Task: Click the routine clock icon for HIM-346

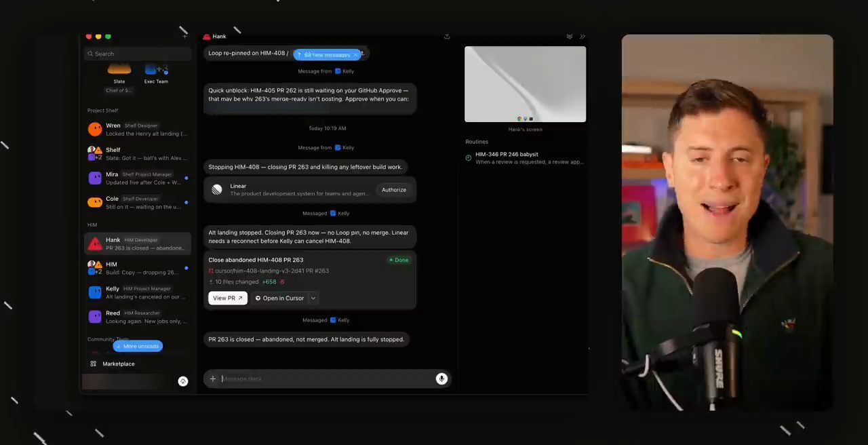Action: [469, 157]
